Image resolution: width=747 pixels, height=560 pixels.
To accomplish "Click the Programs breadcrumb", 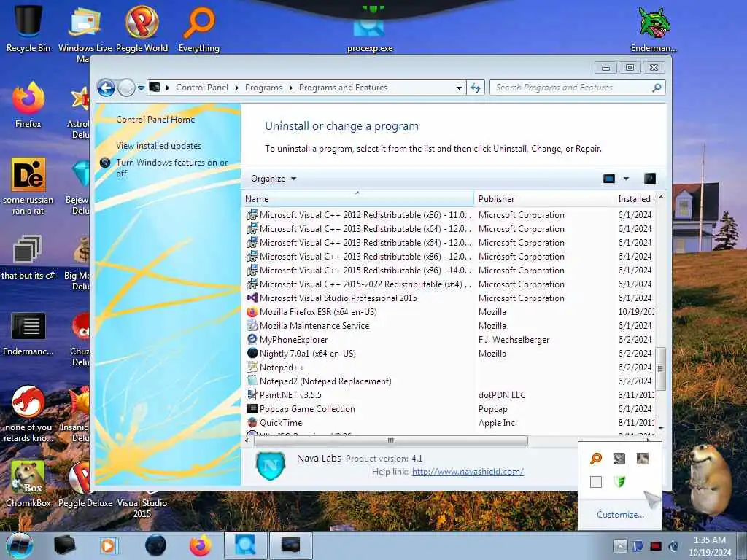I will pyautogui.click(x=263, y=87).
